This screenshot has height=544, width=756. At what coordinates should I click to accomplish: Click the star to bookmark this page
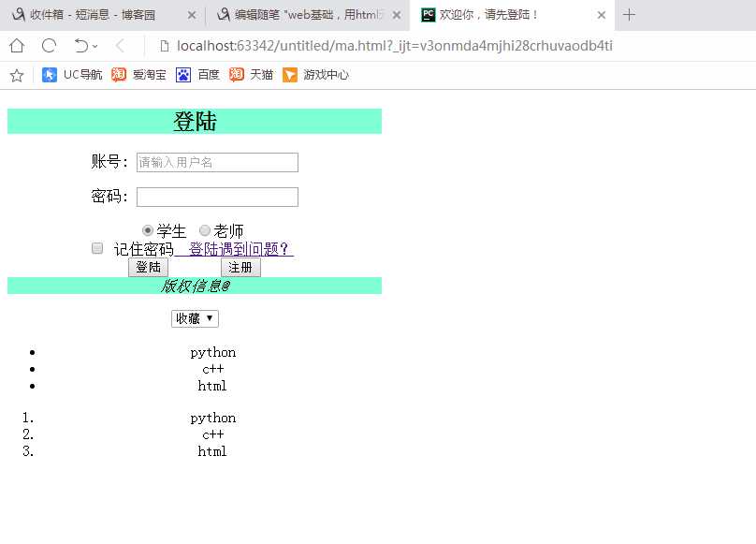tap(16, 76)
